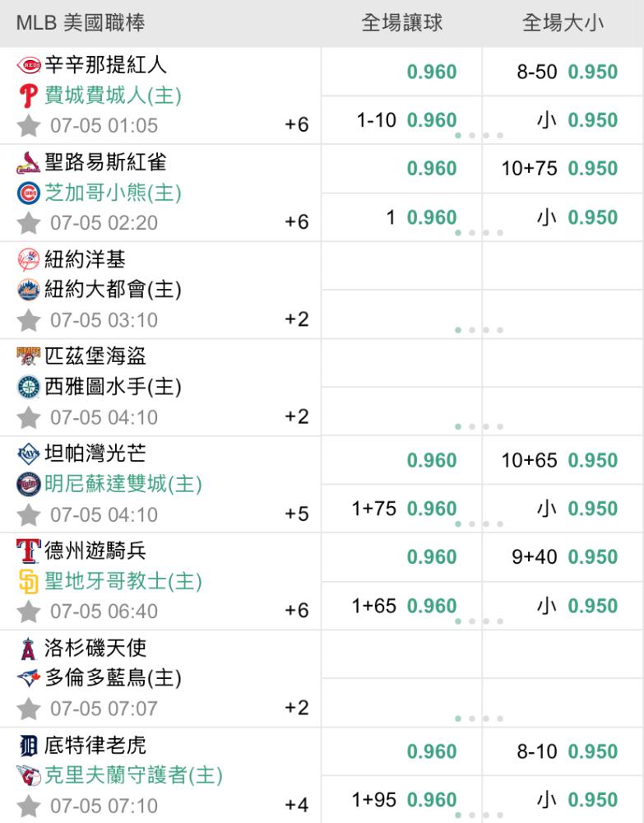Toggle favorite star for Yankees vs Mets
The width and height of the screenshot is (644, 823).
tap(28, 320)
